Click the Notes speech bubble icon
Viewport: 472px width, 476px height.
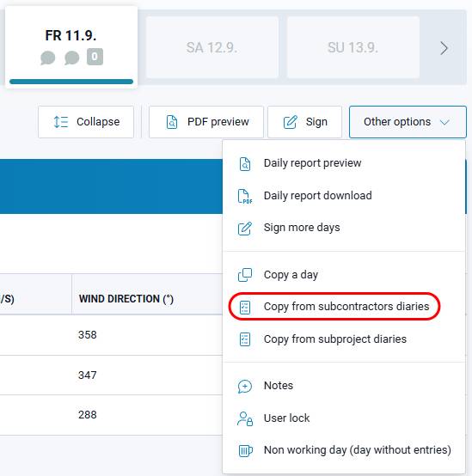[245, 387]
